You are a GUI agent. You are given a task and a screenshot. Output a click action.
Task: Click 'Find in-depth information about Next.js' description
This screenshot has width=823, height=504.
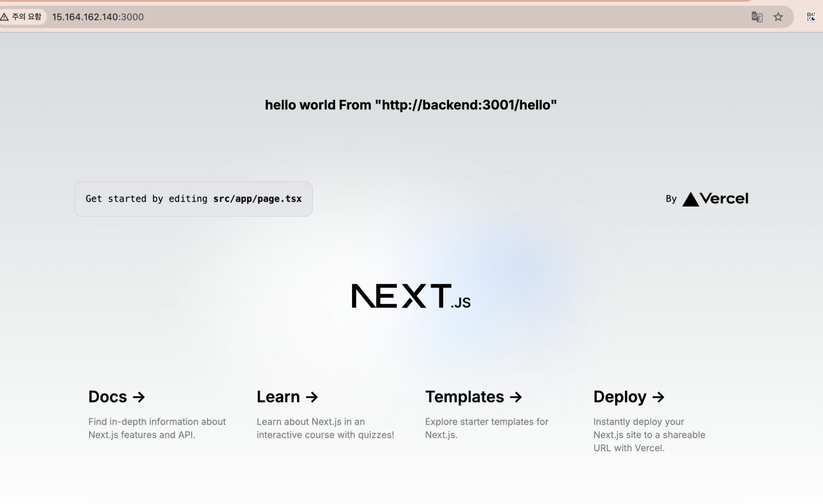[x=157, y=428]
